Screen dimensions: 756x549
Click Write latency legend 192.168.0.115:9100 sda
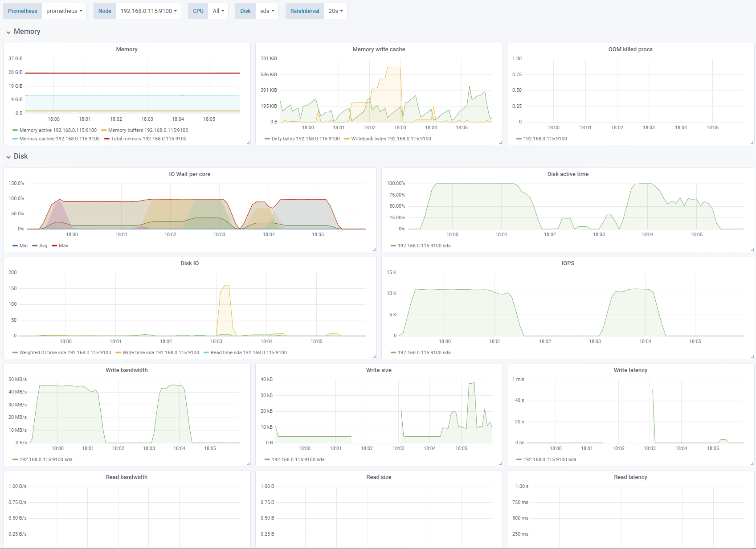coord(550,459)
